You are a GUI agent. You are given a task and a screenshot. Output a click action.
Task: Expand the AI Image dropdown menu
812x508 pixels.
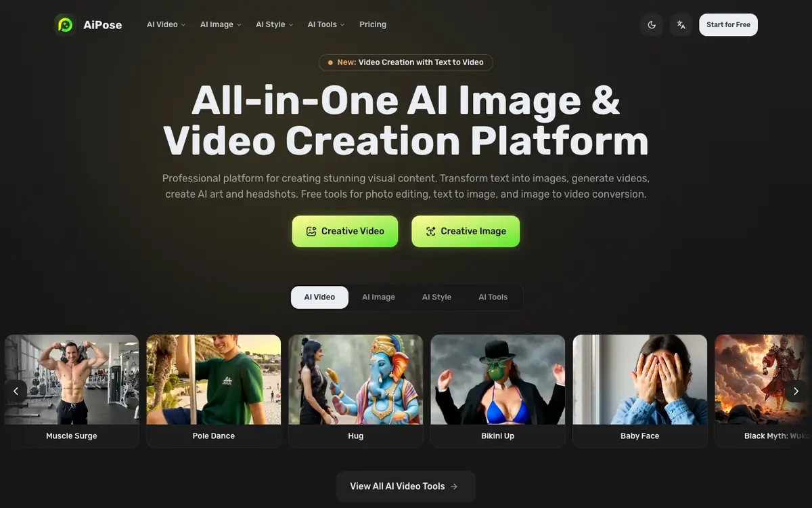pyautogui.click(x=221, y=24)
